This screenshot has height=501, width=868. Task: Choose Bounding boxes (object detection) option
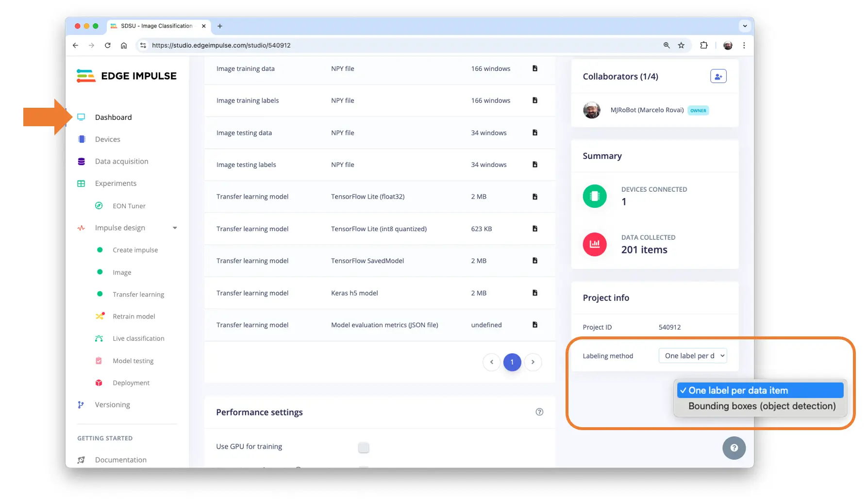761,406
